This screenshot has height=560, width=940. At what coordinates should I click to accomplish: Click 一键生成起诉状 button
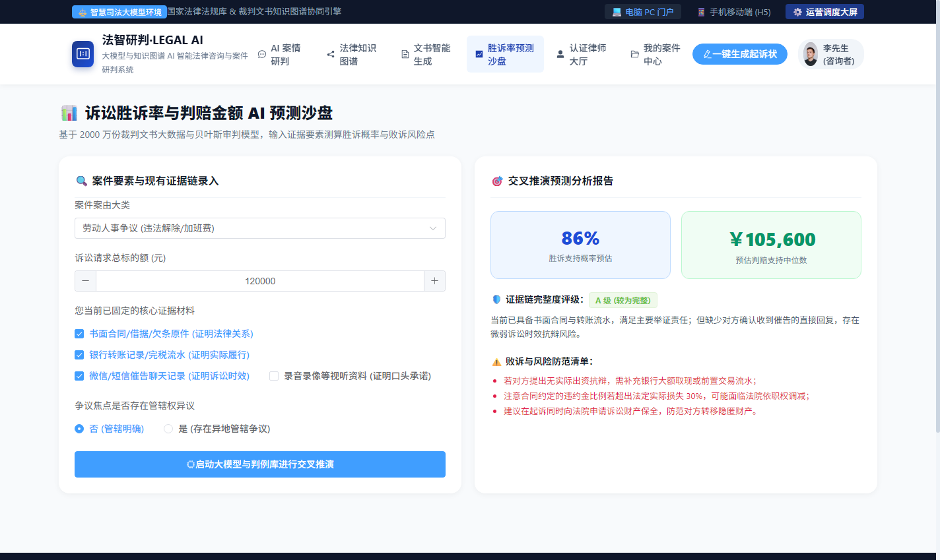740,54
